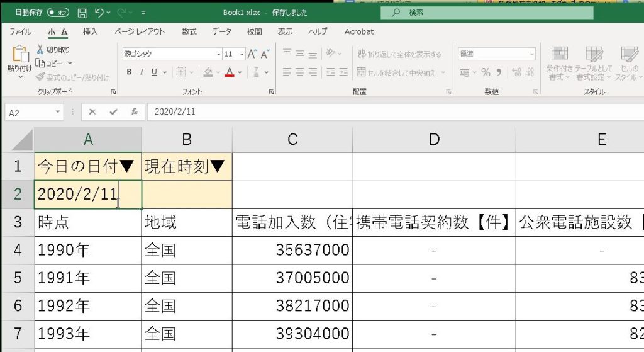This screenshot has height=352, width=644.
Task: Switch to the データ ribbon tab
Action: (x=221, y=31)
